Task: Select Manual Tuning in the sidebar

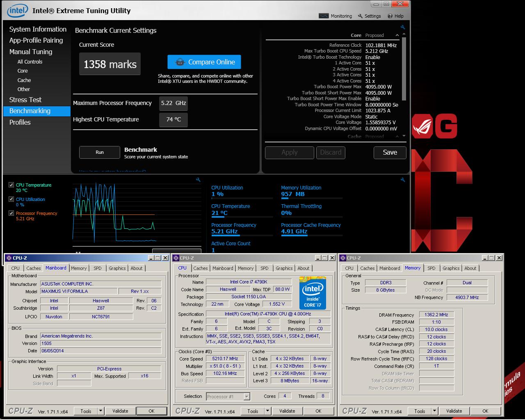Action: [31, 52]
